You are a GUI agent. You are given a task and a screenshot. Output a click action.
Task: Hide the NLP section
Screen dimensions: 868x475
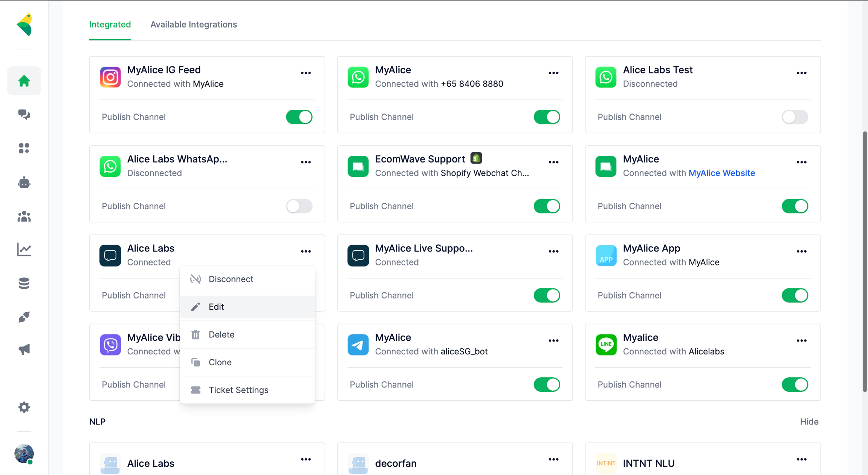809,421
